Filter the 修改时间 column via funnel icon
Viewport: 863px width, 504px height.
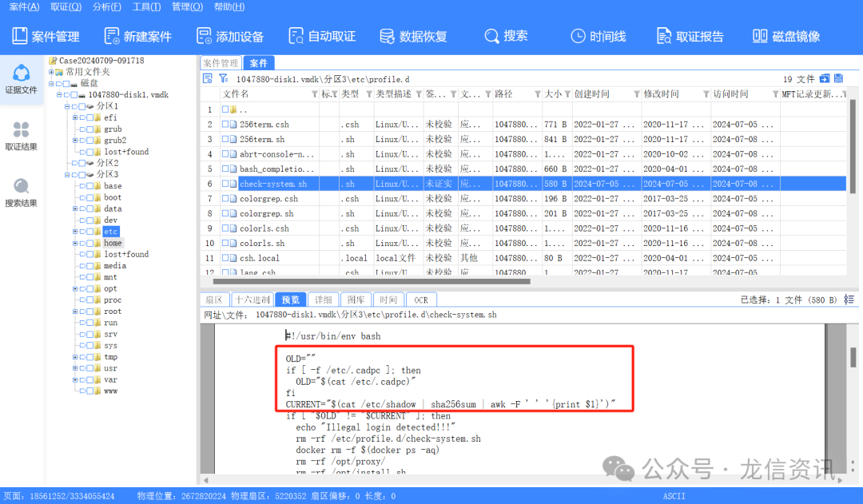pyautogui.click(x=706, y=94)
